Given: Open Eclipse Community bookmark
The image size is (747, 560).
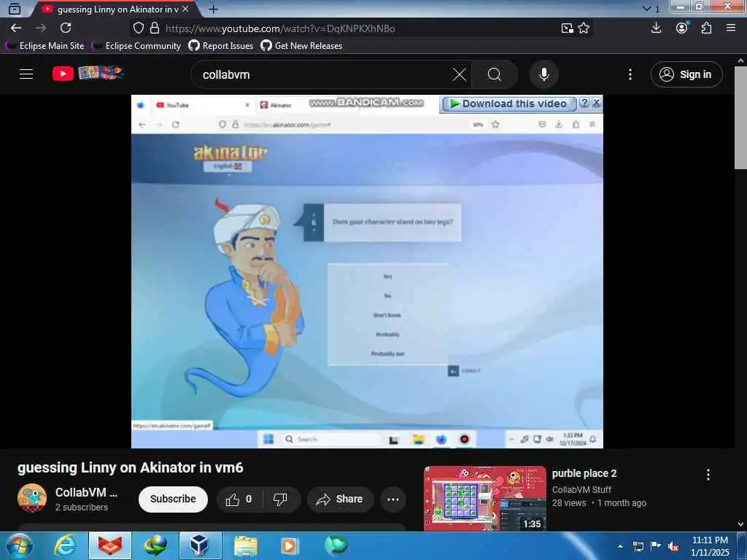Looking at the screenshot, I should click(x=136, y=46).
